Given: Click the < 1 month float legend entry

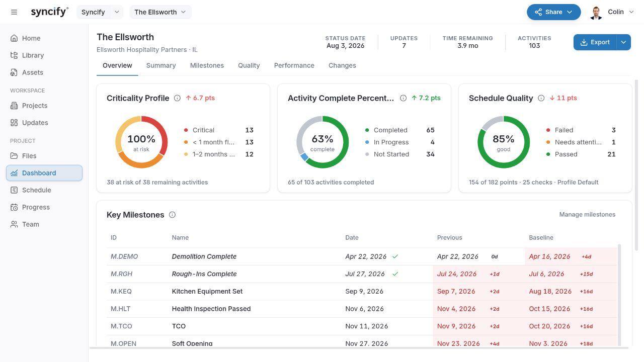Looking at the screenshot, I should pyautogui.click(x=218, y=142).
